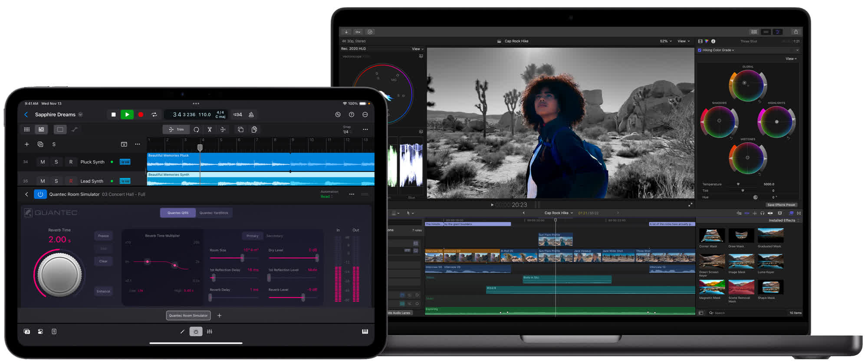Click the keyword key icon in Final Cut

(x=358, y=32)
